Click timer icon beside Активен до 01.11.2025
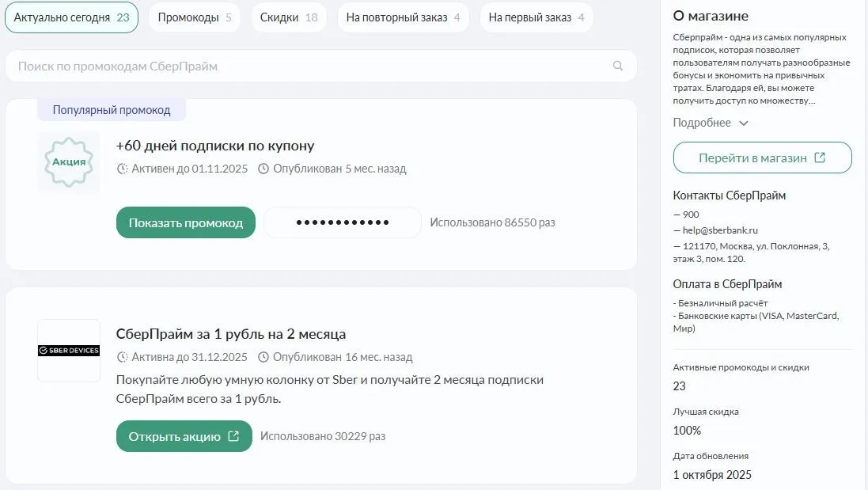This screenshot has width=868, height=490. (122, 169)
